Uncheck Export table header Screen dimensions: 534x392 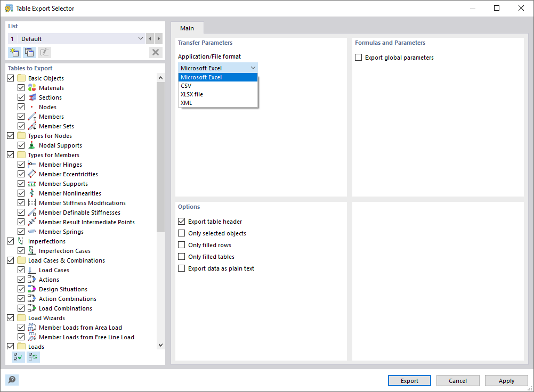pyautogui.click(x=182, y=221)
